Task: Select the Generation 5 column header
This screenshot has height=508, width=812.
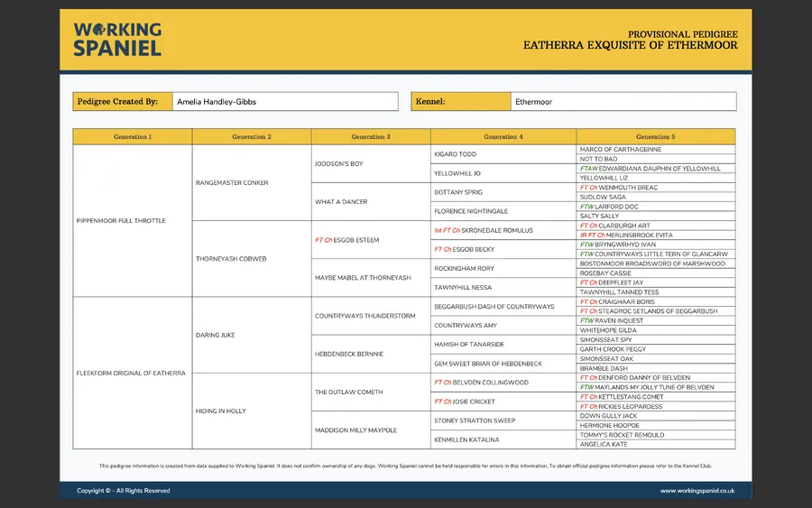Action: [x=655, y=136]
